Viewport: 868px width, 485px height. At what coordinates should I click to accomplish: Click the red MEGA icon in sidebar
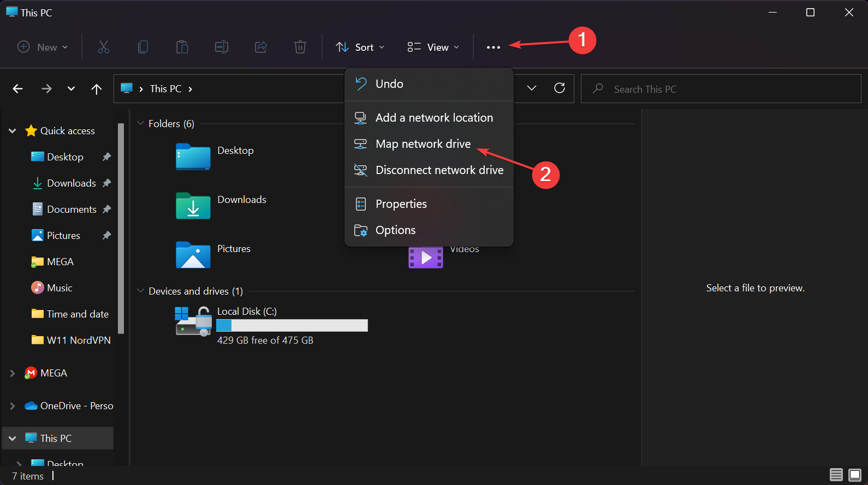pyautogui.click(x=31, y=373)
